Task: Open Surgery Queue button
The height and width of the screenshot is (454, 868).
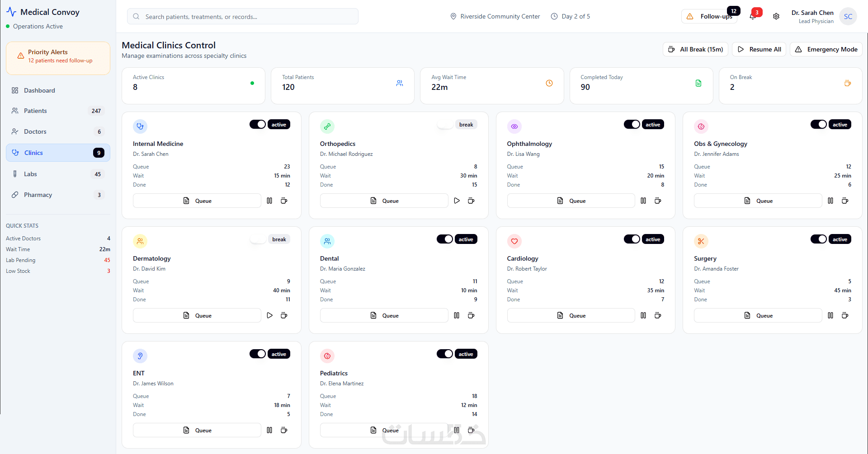Action: pyautogui.click(x=758, y=315)
